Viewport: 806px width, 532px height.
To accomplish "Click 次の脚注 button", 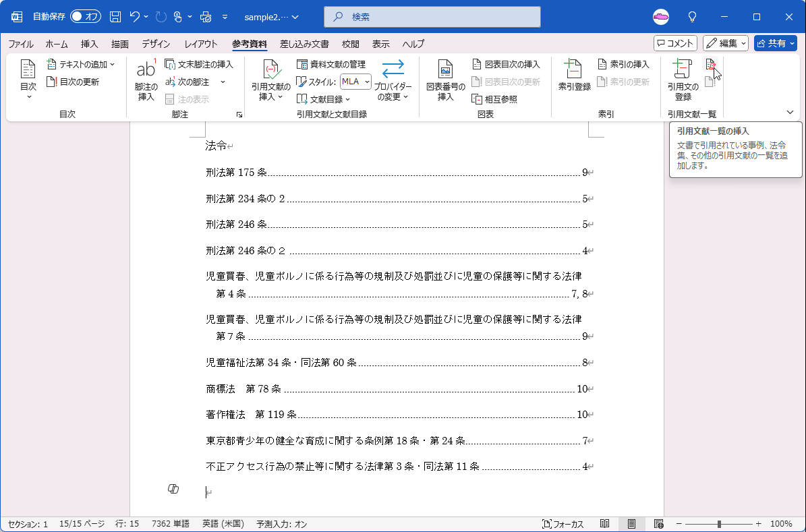I will (188, 82).
